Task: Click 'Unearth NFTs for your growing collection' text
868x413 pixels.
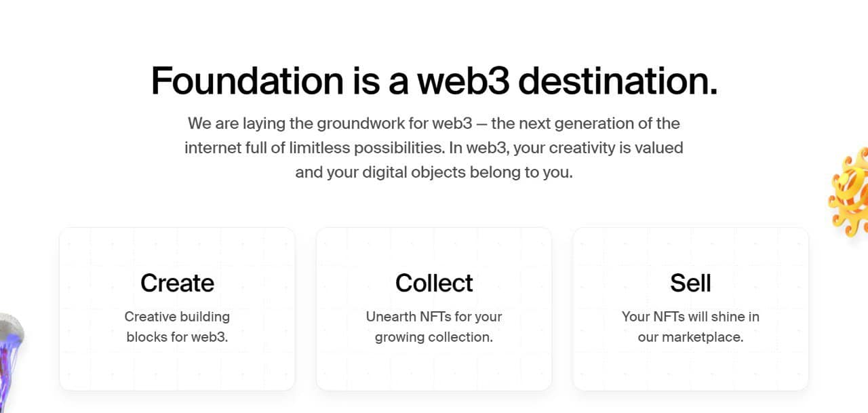Action: 434,327
